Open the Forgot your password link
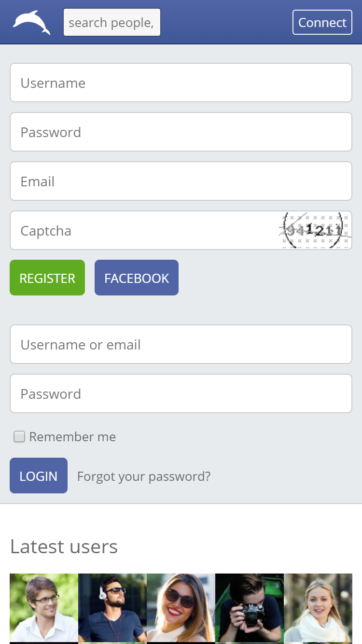 click(143, 476)
